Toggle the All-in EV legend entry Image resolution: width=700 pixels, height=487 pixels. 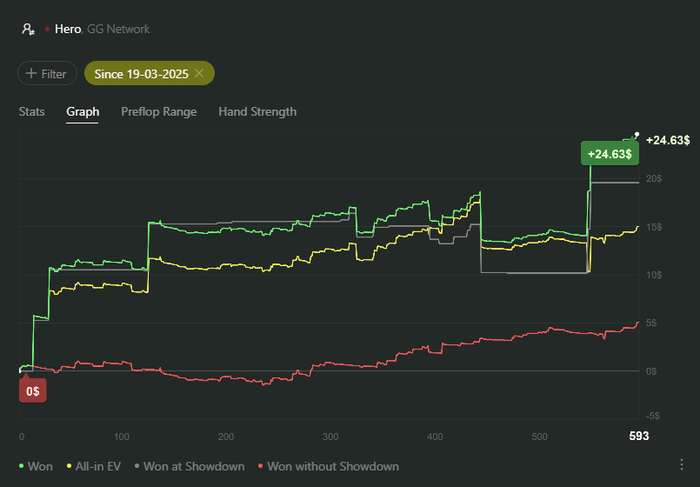99,466
